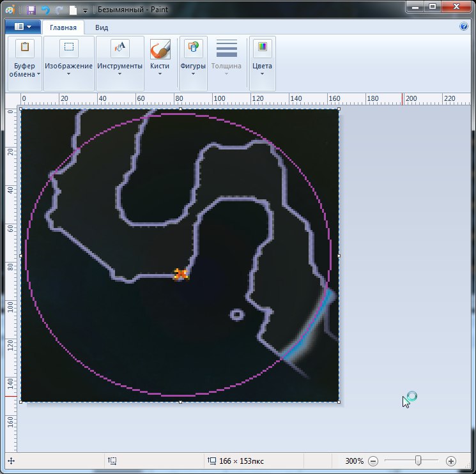
Task: Click the cursor position crosshair icon in status bar
Action: point(12,461)
